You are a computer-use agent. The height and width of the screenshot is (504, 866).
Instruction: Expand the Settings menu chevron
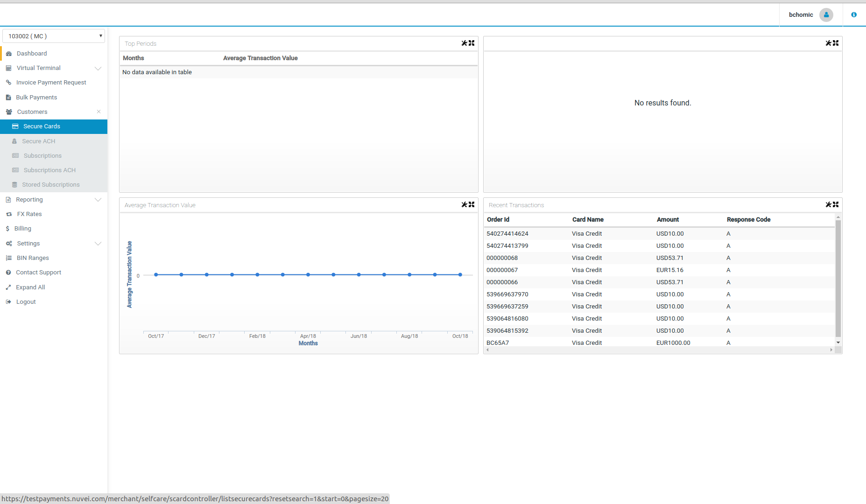coord(98,244)
